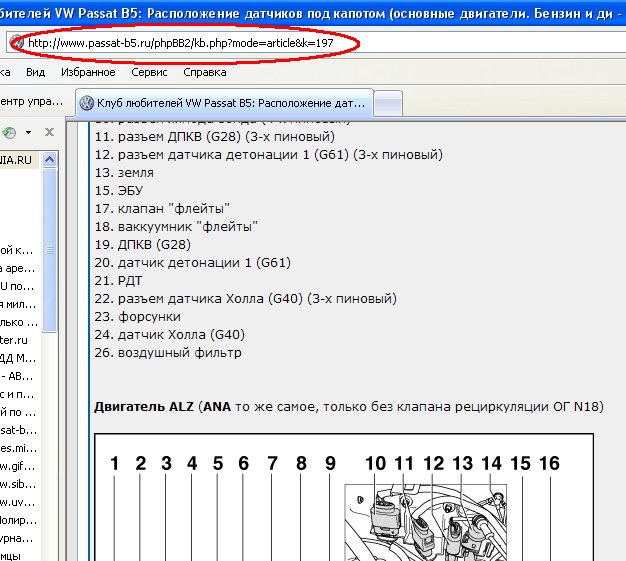The image size is (626, 561).
Task: Click '12. разъем датчика детонации 1 (G61)'
Action: point(269,155)
